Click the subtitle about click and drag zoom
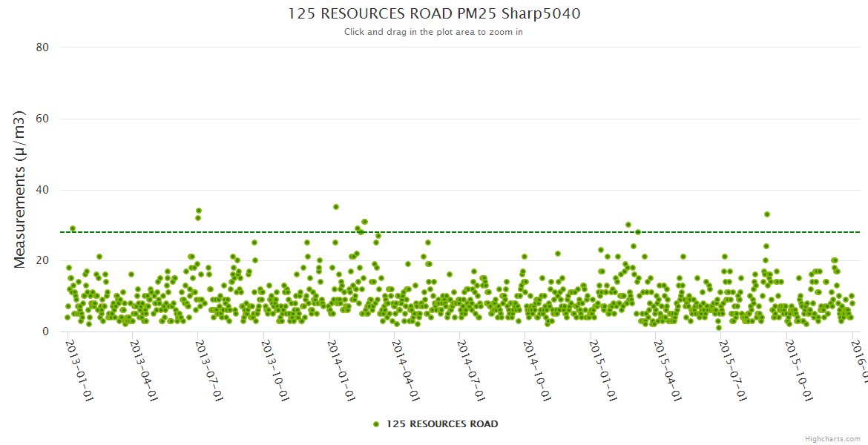Viewport: 868px width, 445px height. pyautogui.click(x=433, y=32)
